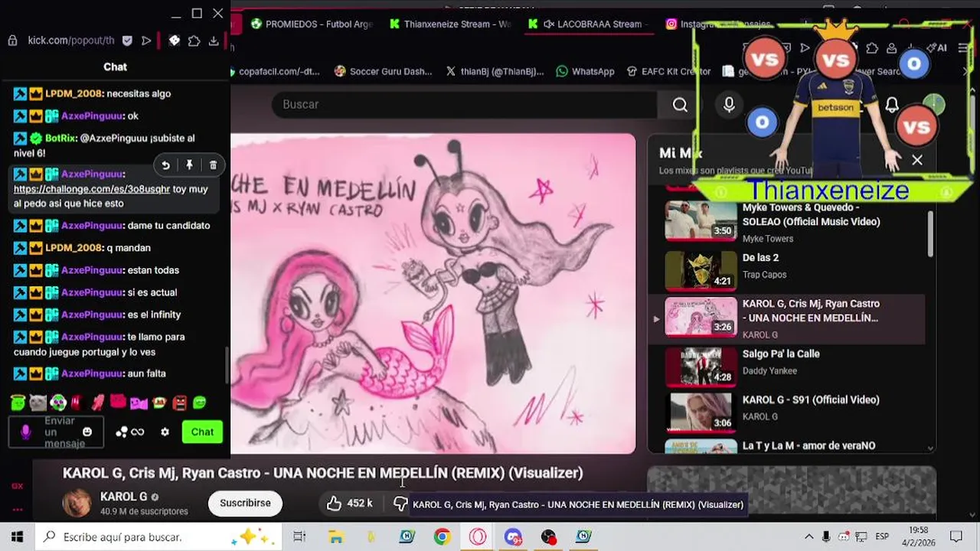Select the gray cat emote
980x551 pixels.
pos(38,402)
